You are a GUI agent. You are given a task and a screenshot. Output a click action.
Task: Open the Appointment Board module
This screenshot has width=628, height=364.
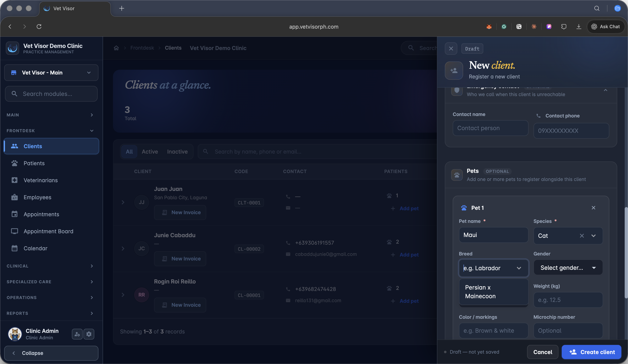tap(51, 231)
